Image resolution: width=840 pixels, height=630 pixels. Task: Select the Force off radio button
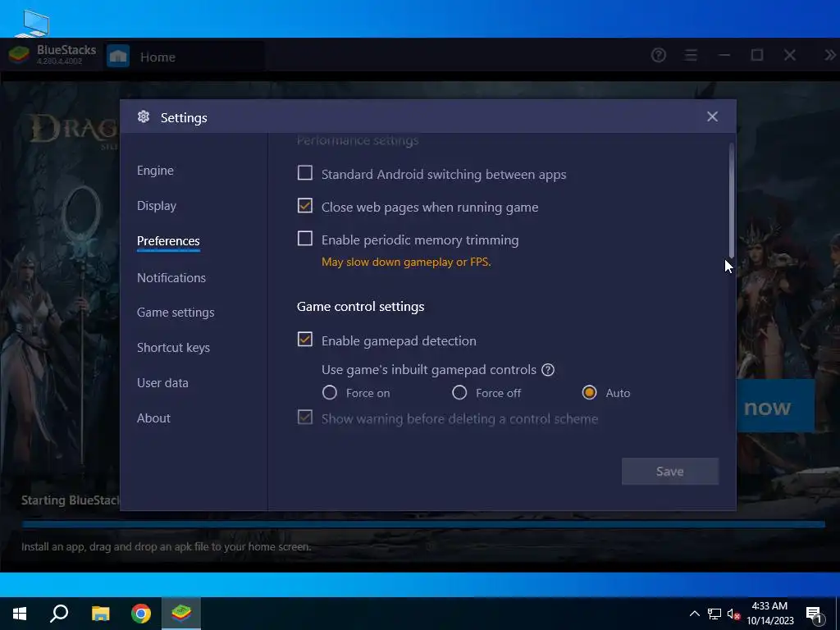coord(459,393)
